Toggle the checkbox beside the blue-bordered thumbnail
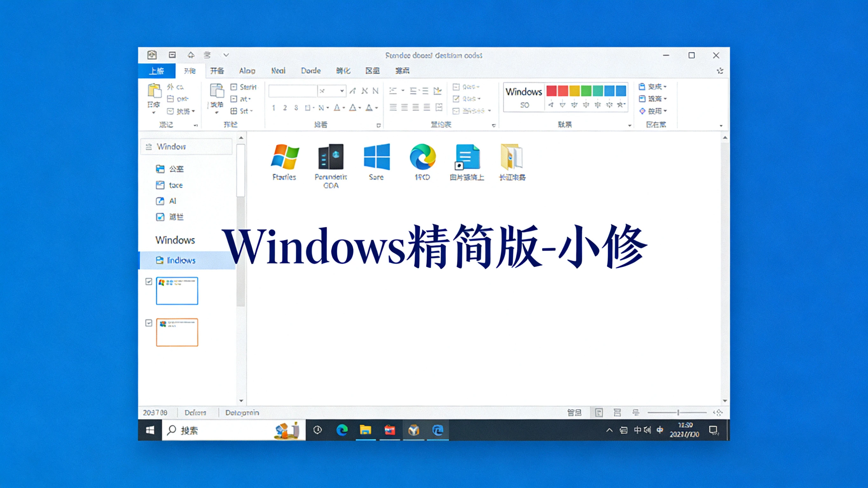This screenshot has width=868, height=488. point(148,281)
